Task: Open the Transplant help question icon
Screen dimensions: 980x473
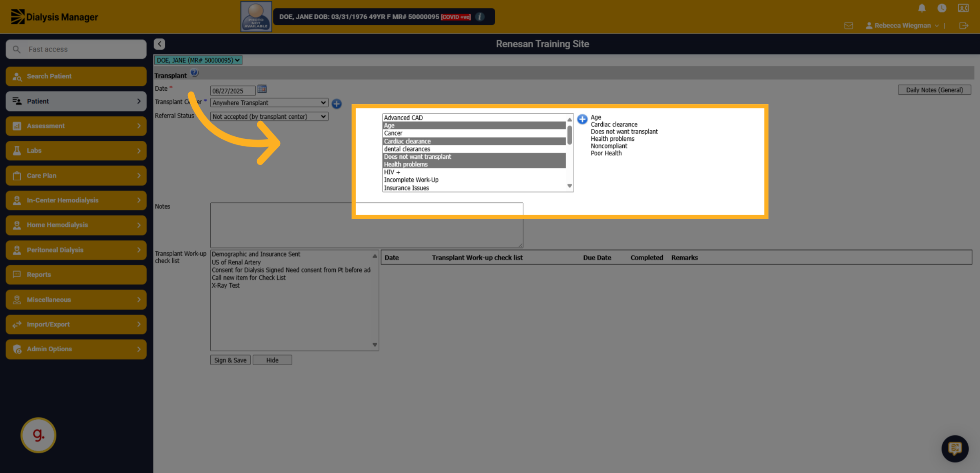Action: pos(194,73)
